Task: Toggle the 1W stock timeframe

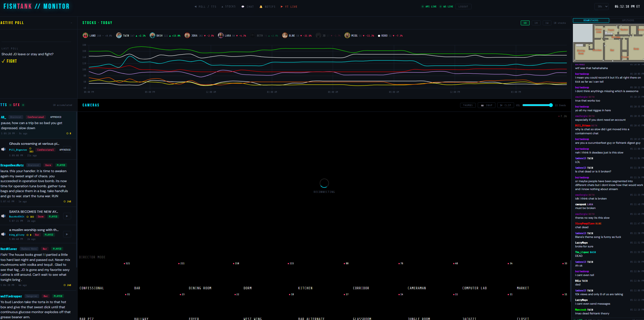Action: tap(547, 23)
